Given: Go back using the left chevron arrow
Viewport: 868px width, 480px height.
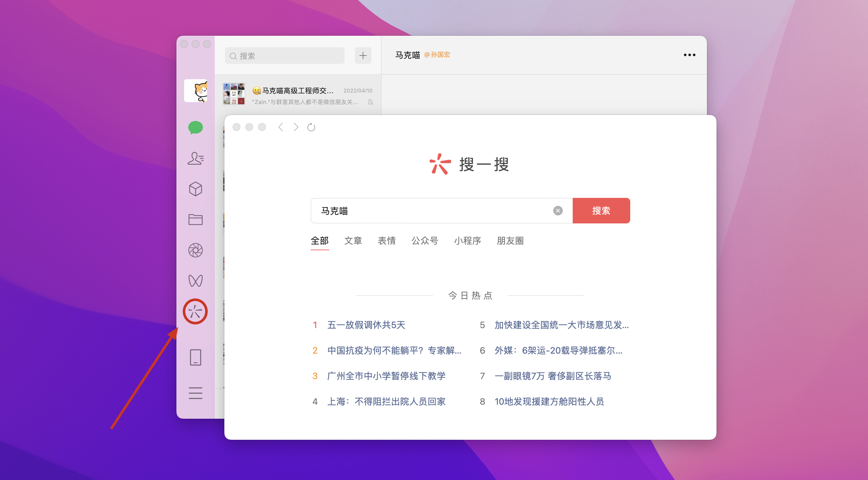Looking at the screenshot, I should pos(281,127).
